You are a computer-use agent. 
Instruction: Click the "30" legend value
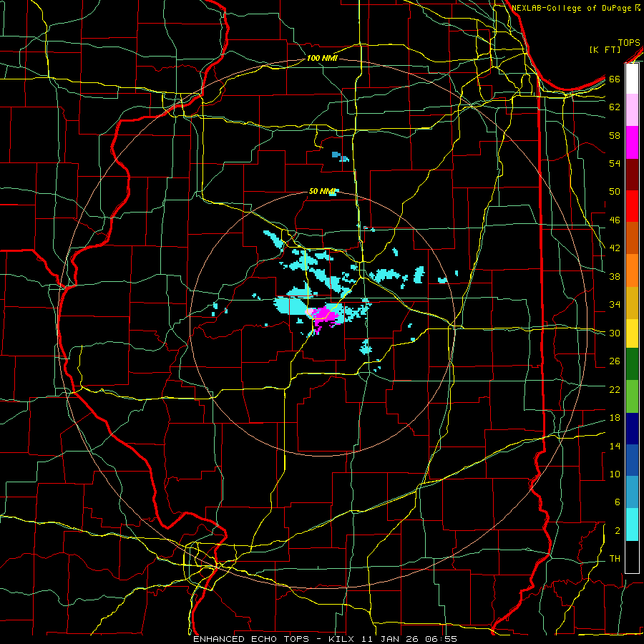(x=615, y=333)
